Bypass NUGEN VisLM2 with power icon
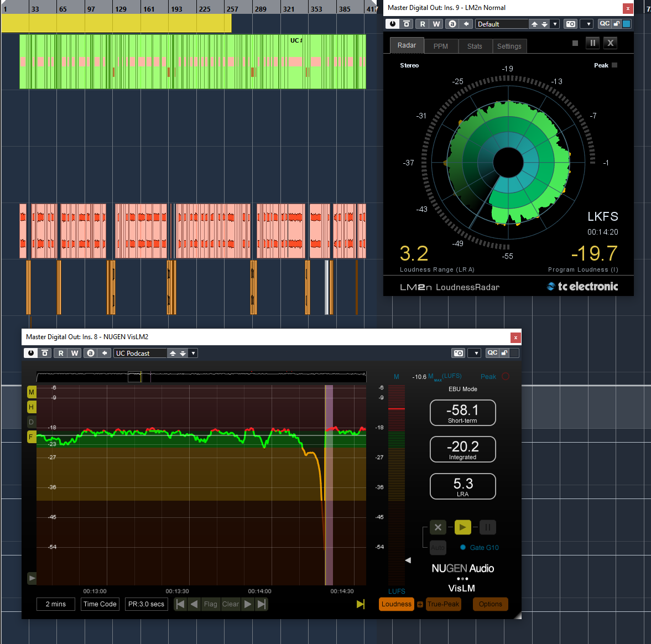This screenshot has height=644, width=651. click(x=30, y=353)
